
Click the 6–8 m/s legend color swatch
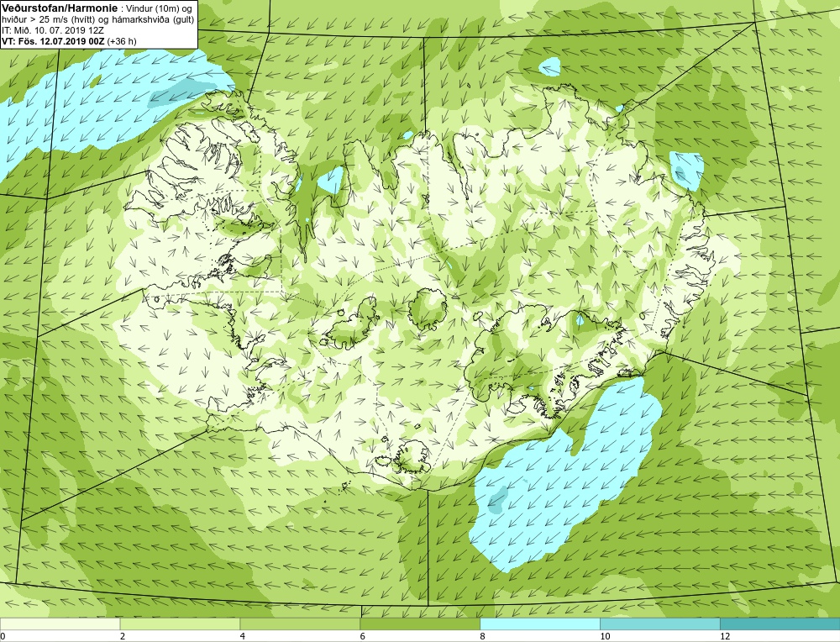(420, 624)
